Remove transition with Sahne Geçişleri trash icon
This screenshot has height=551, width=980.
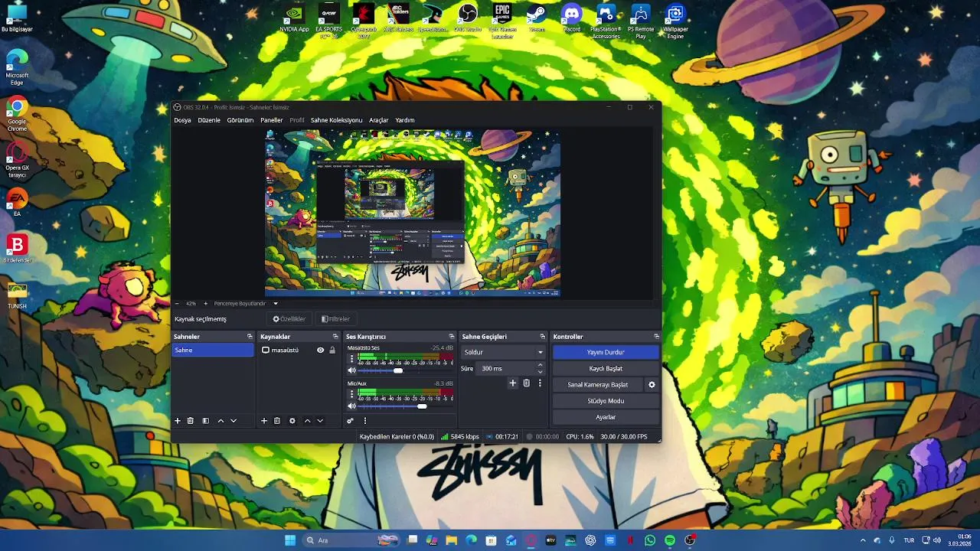pos(526,383)
